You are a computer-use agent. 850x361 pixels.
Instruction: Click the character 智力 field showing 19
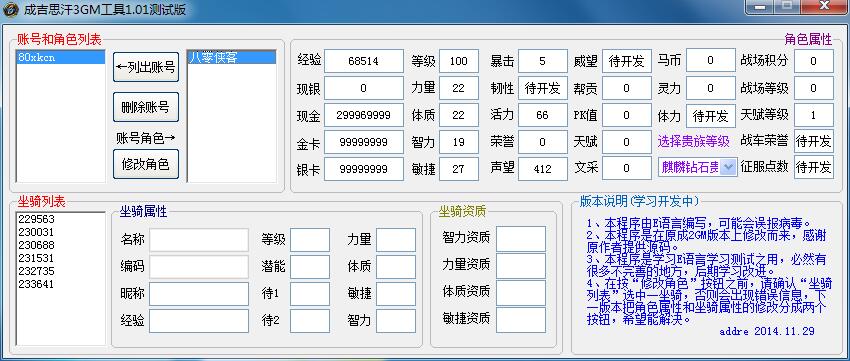(459, 142)
